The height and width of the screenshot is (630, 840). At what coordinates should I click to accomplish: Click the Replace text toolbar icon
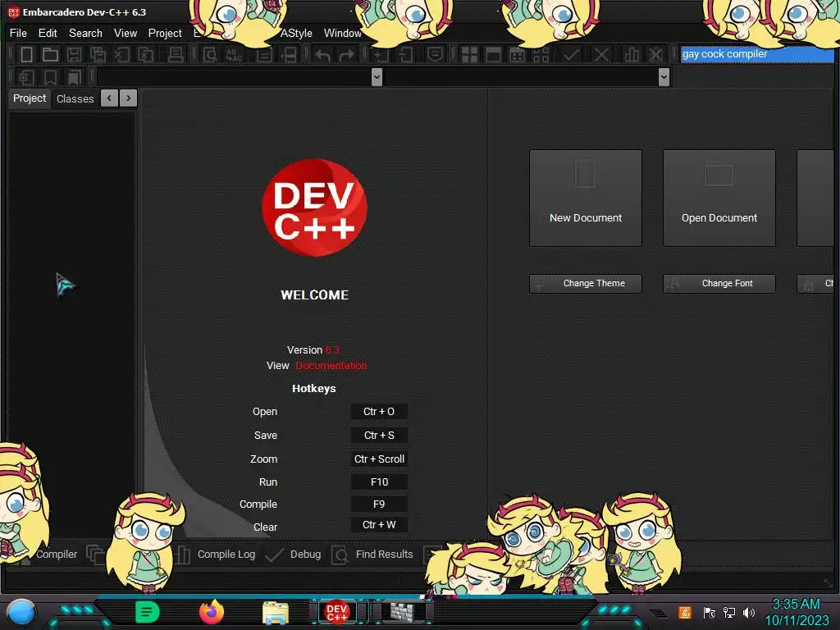(x=234, y=55)
